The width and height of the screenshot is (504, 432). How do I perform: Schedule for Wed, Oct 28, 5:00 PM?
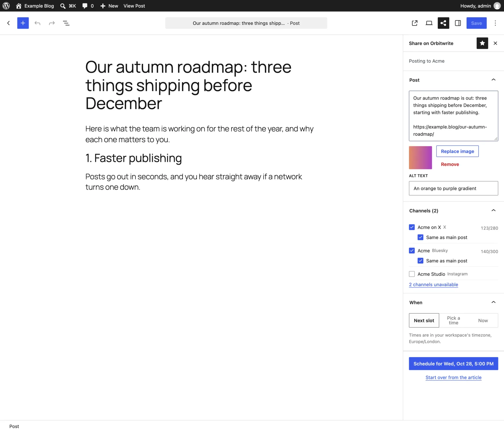click(x=453, y=364)
